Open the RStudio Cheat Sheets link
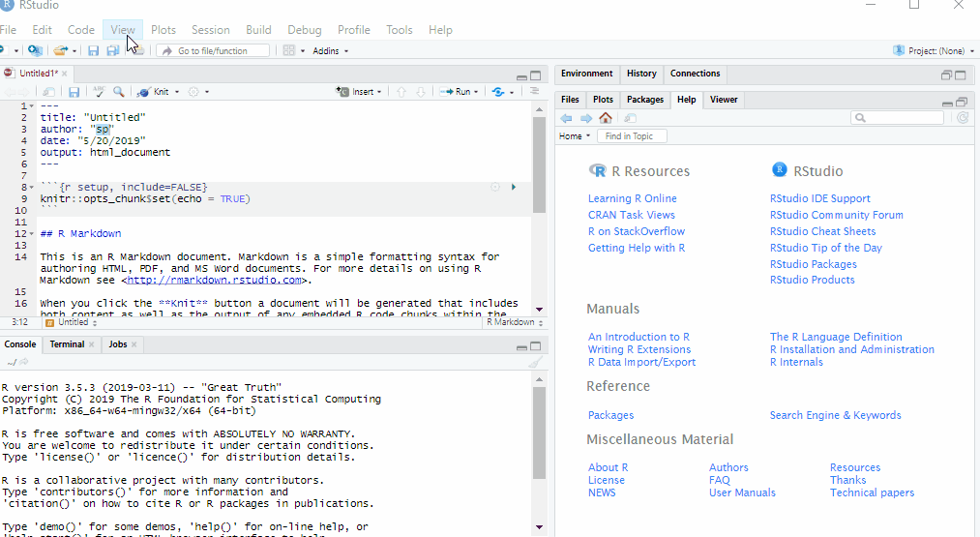Screen dimensions: 980x537 pyautogui.click(x=822, y=231)
